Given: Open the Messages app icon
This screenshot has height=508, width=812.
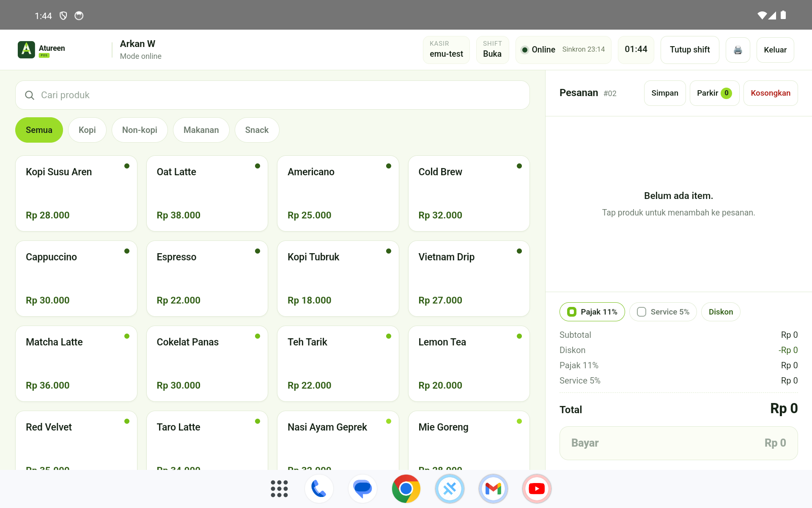Looking at the screenshot, I should [x=362, y=489].
